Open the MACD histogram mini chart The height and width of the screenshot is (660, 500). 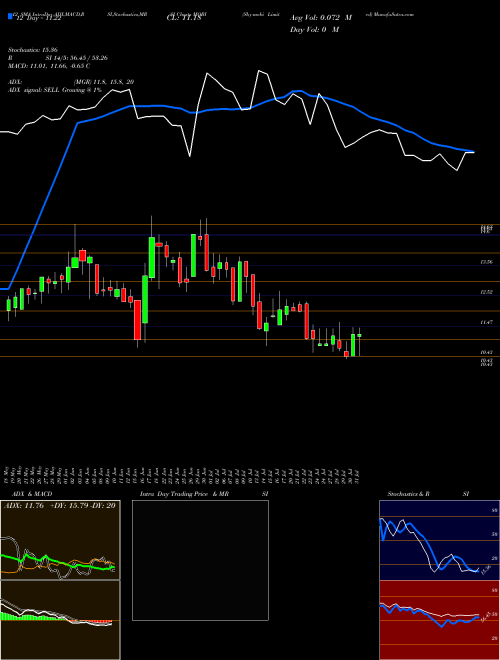pos(60,620)
